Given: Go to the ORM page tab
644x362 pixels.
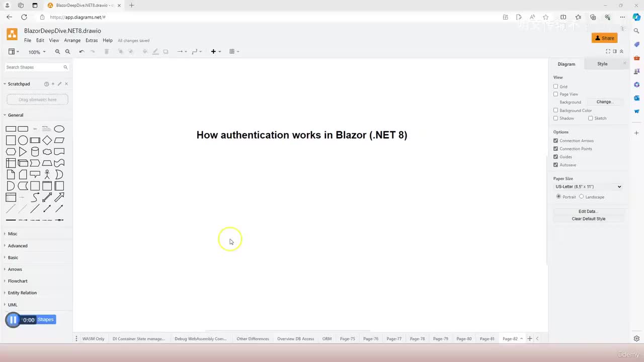Looking at the screenshot, I should coord(327,339).
